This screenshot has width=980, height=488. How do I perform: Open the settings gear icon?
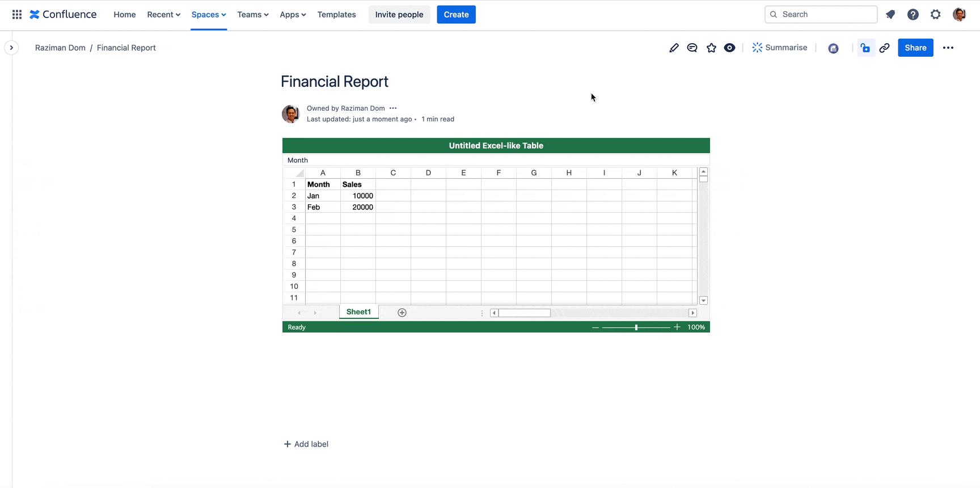point(935,15)
